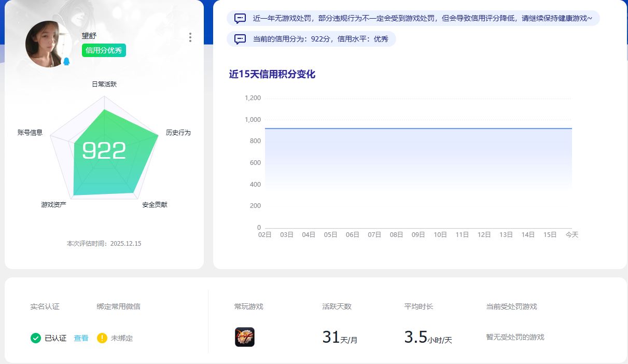The height and width of the screenshot is (364, 628).
Task: Click the 今天 label on the chart axis
Action: 572,234
